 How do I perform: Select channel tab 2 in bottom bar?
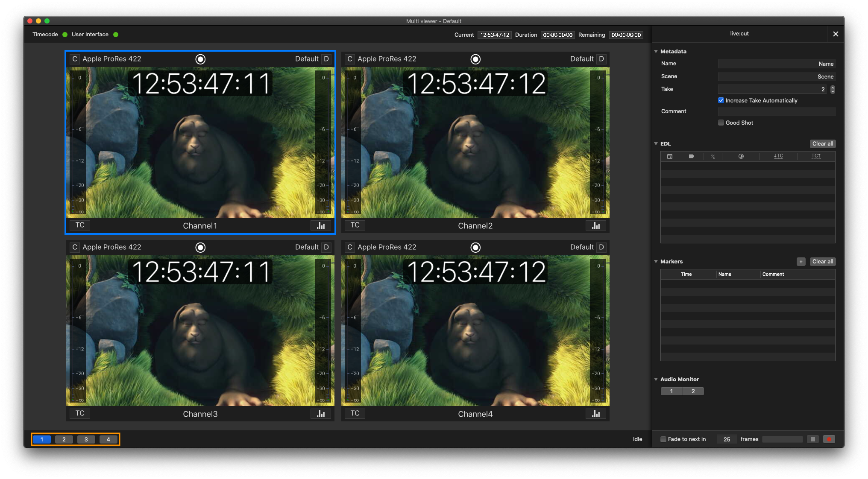click(x=64, y=439)
